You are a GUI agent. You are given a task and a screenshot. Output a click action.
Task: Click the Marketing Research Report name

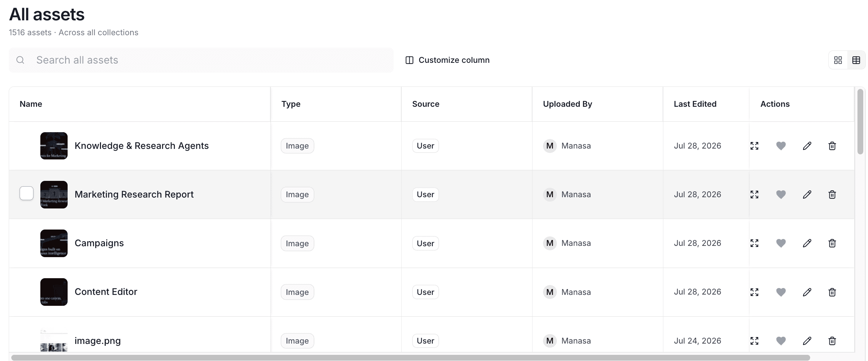tap(134, 194)
